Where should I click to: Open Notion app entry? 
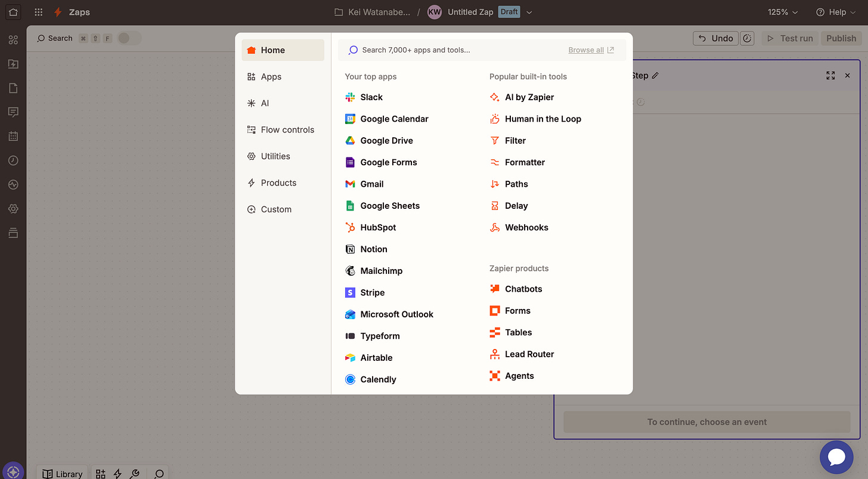tap(366, 249)
